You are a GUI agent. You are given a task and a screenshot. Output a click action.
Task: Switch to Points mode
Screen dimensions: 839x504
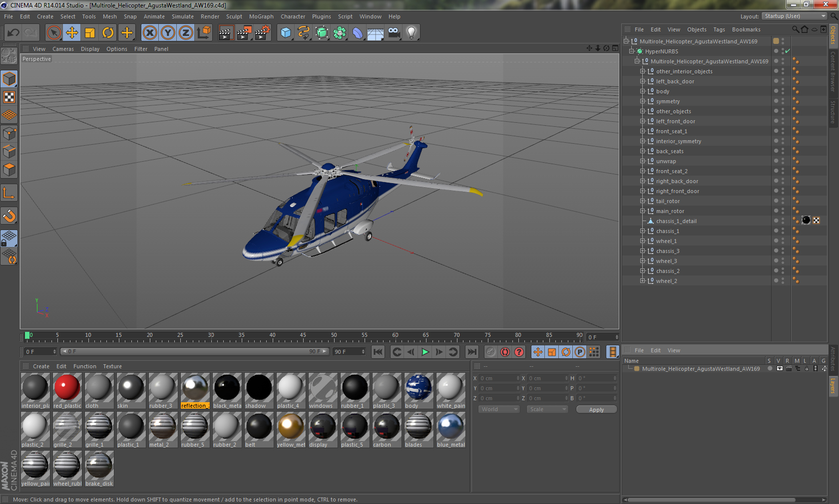[9, 134]
